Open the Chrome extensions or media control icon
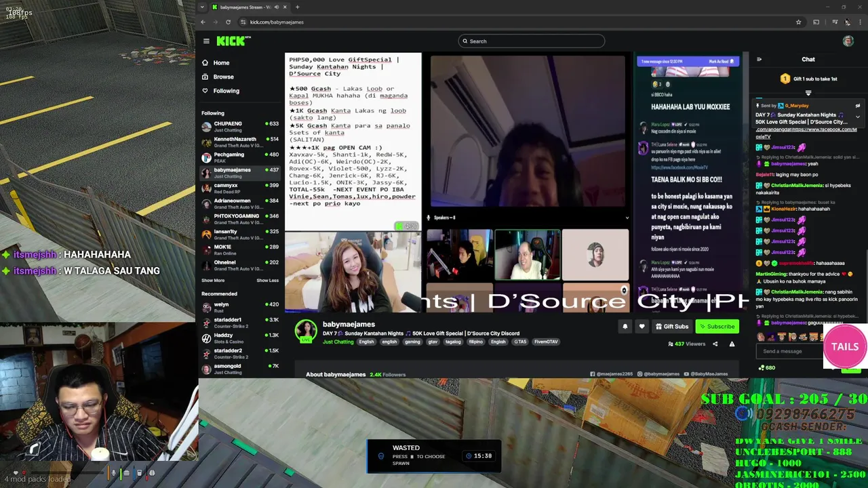868x488 pixels. [x=835, y=22]
